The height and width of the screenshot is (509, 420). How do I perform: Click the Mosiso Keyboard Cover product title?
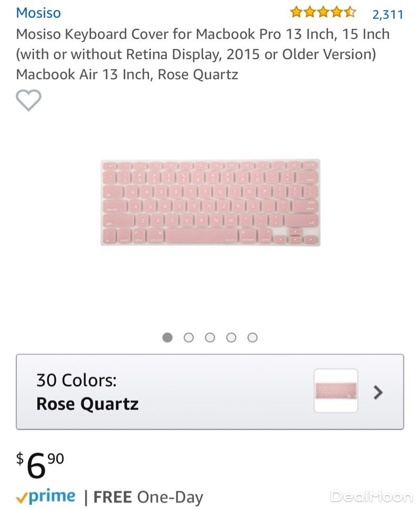(x=203, y=54)
